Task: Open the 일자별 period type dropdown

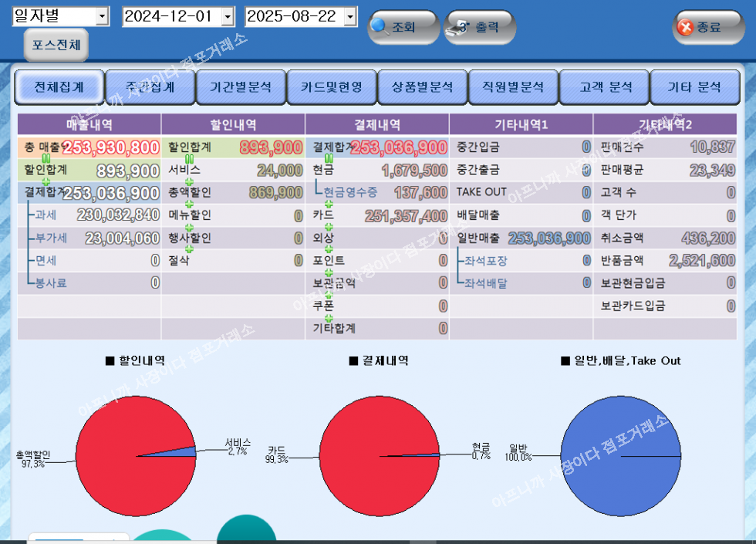Action: pos(102,16)
